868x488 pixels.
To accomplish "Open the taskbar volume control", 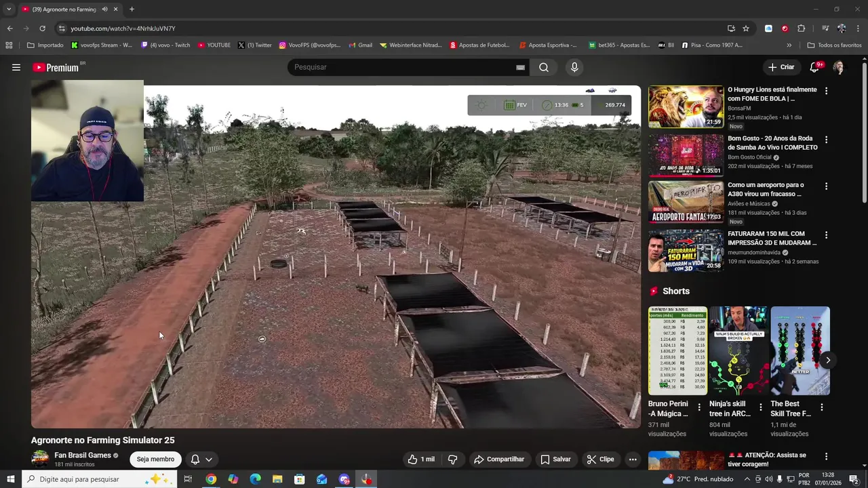I will pos(769,479).
